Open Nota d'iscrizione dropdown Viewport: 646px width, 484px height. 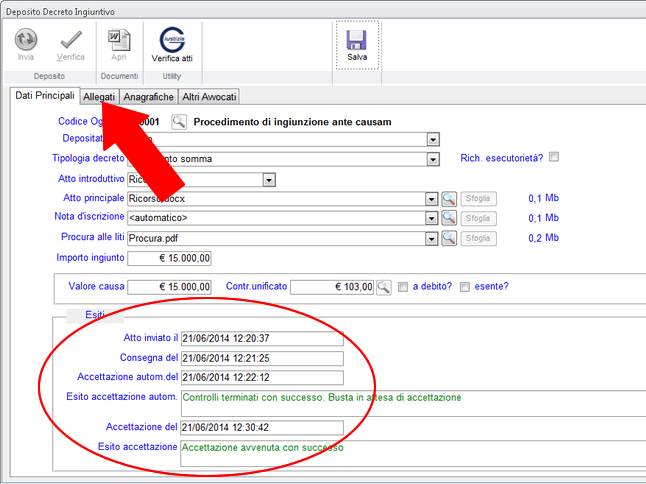(431, 218)
